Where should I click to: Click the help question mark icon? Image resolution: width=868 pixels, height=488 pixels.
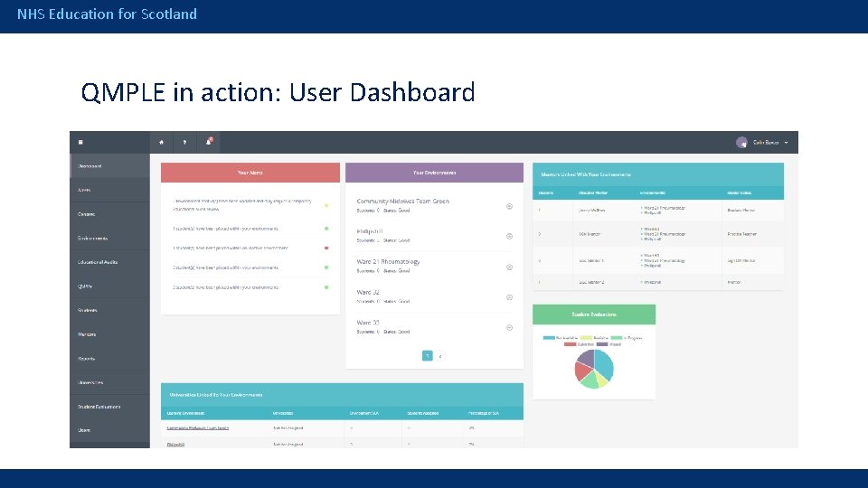pyautogui.click(x=184, y=142)
